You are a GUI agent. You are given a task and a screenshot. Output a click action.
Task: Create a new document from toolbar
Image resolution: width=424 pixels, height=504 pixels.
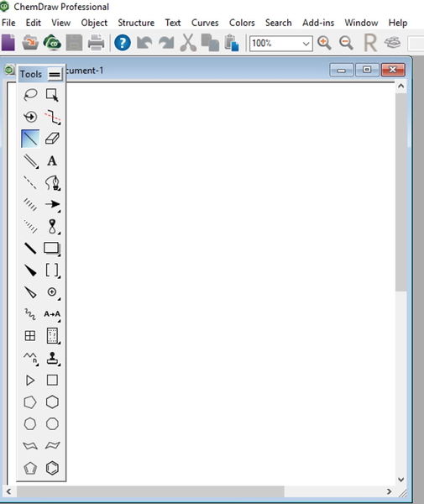point(8,43)
